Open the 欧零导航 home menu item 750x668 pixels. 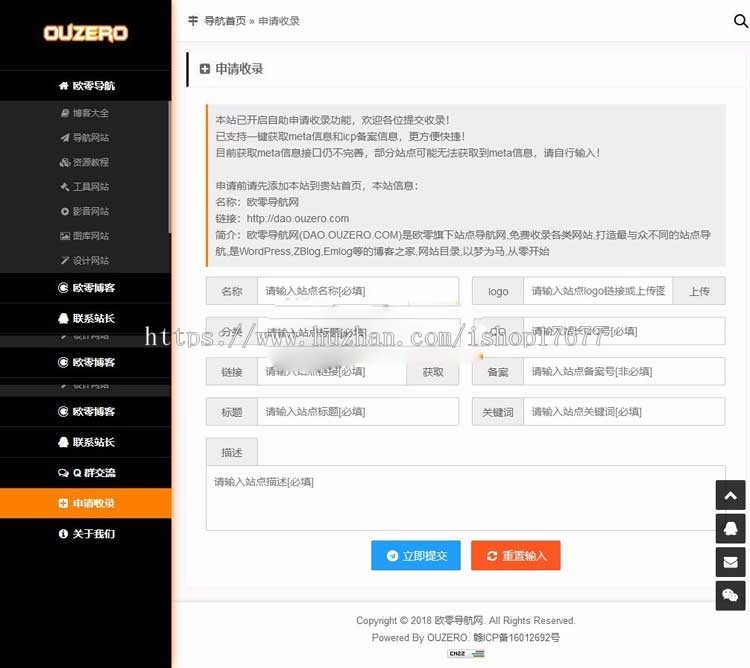point(86,86)
